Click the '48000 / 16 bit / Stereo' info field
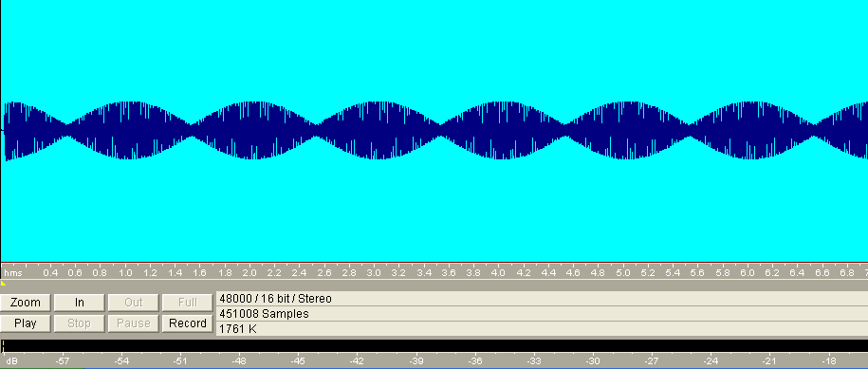The image size is (868, 369). pos(542,299)
